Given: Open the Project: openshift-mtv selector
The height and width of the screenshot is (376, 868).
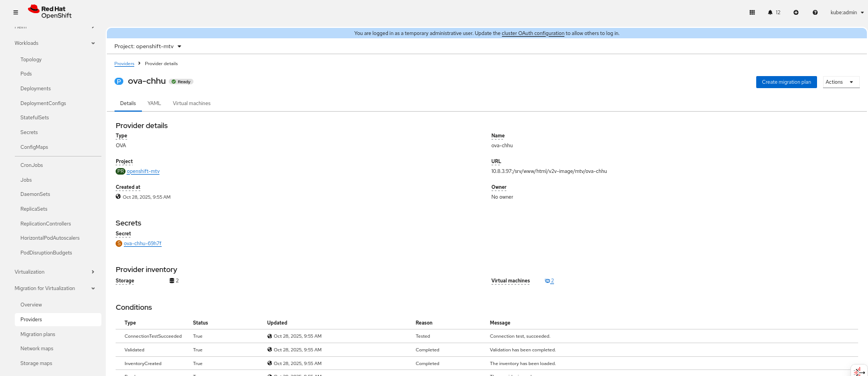Looking at the screenshot, I should 147,47.
